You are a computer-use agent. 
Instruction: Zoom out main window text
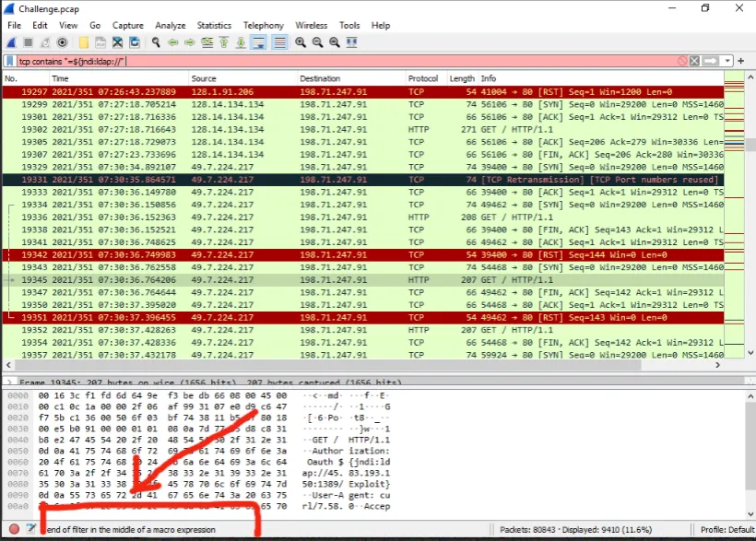[x=317, y=42]
